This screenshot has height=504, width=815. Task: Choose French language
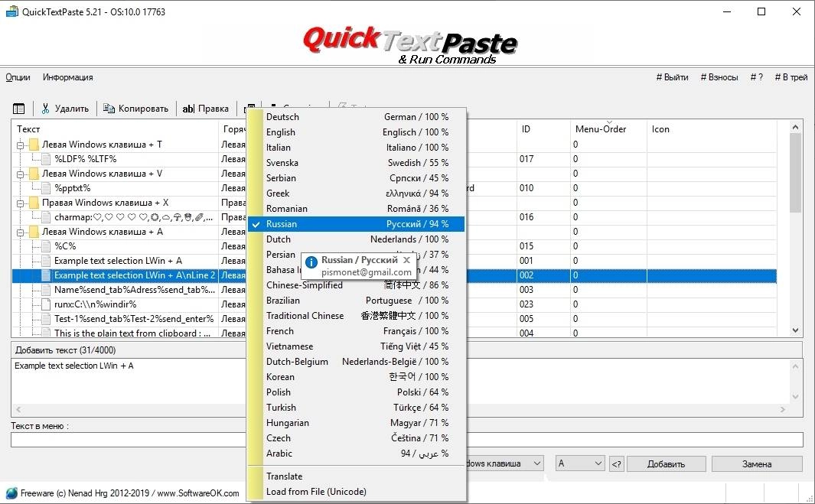(x=357, y=331)
